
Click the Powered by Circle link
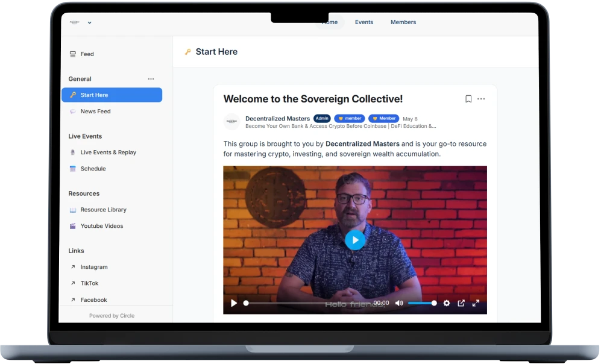pos(112,316)
